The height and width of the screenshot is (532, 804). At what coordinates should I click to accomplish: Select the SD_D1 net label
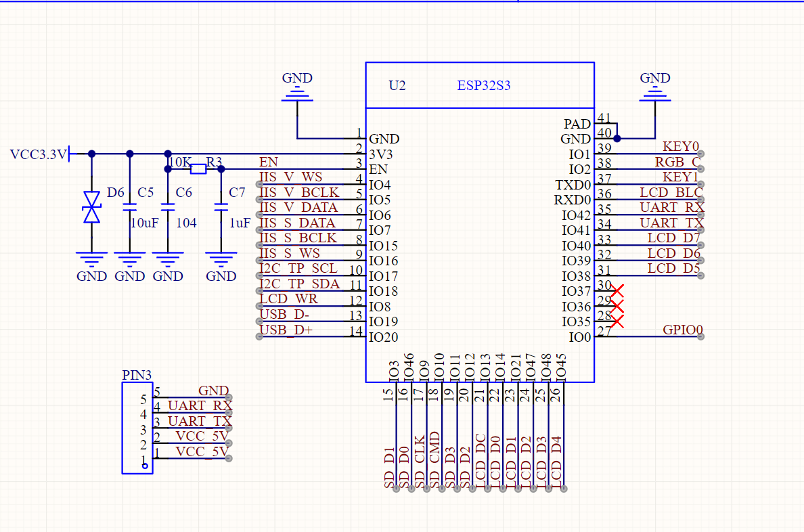point(390,467)
